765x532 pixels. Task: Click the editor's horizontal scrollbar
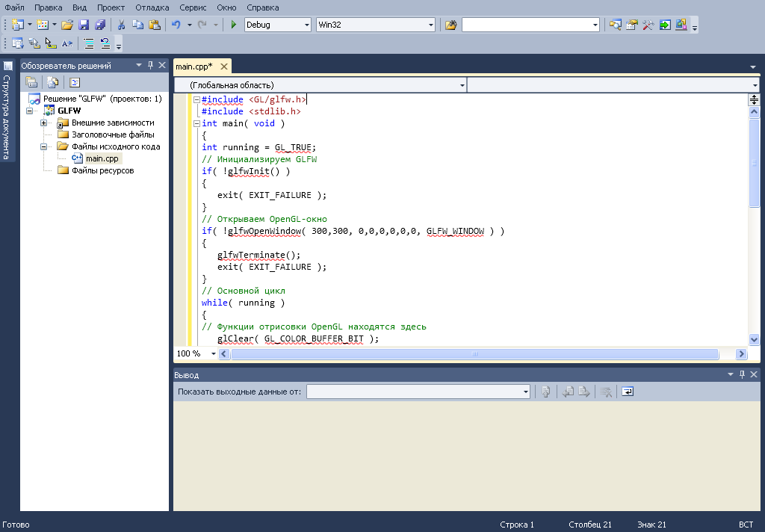click(x=475, y=354)
